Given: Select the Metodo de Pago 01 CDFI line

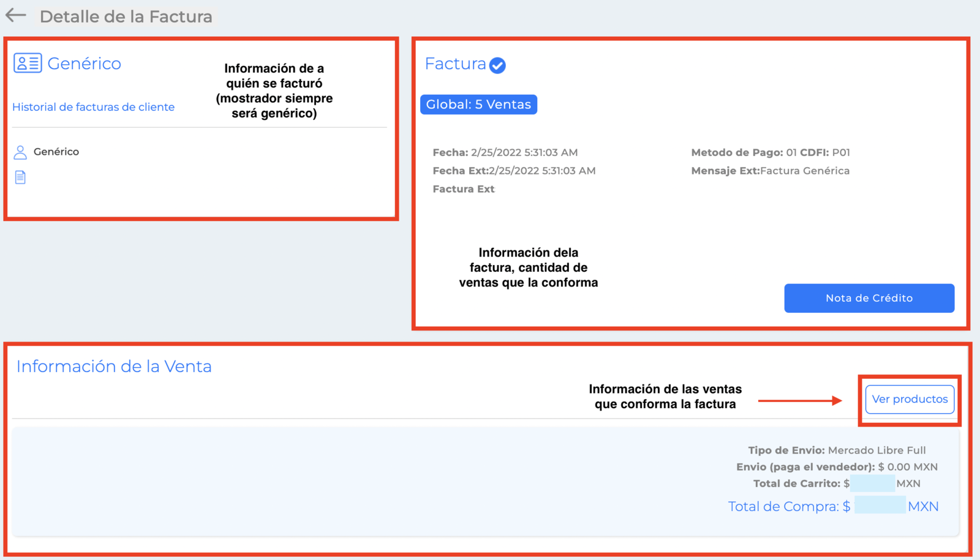Looking at the screenshot, I should coord(771,152).
